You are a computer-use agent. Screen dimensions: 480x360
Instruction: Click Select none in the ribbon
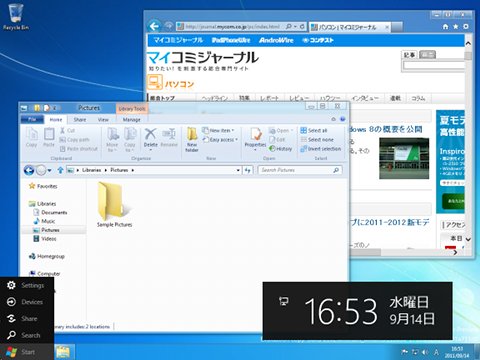tap(317, 140)
